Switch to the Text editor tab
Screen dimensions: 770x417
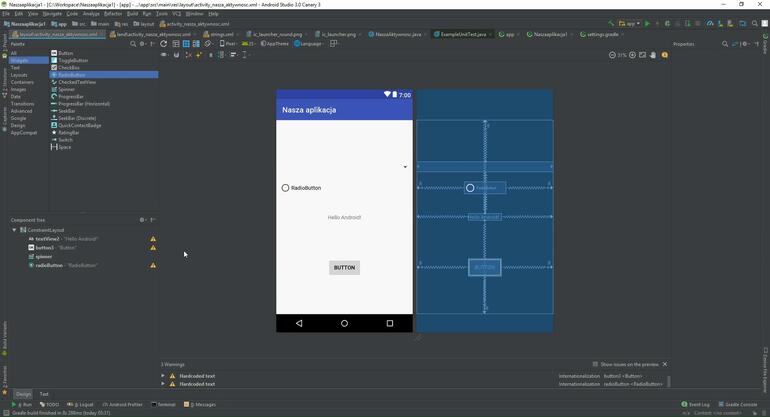coord(44,394)
